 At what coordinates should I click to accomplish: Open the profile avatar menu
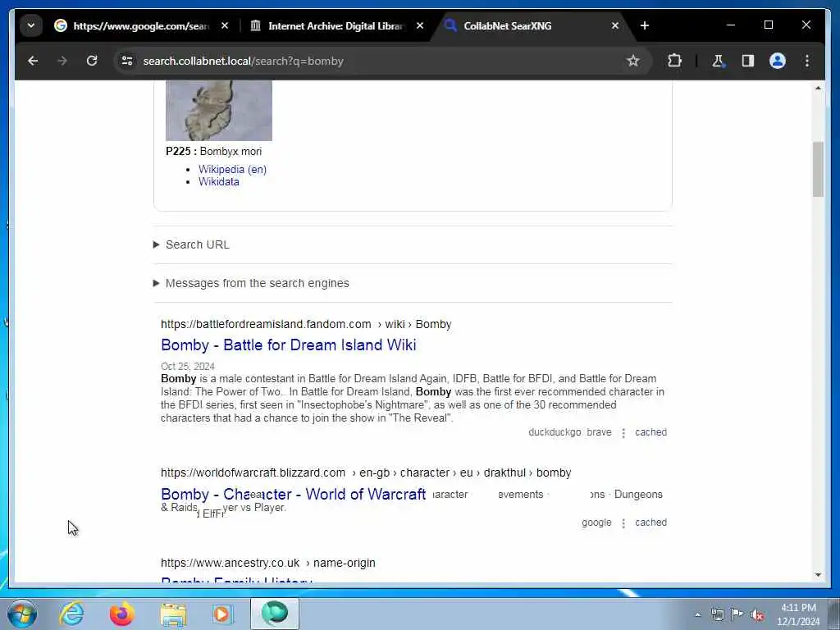click(x=778, y=61)
